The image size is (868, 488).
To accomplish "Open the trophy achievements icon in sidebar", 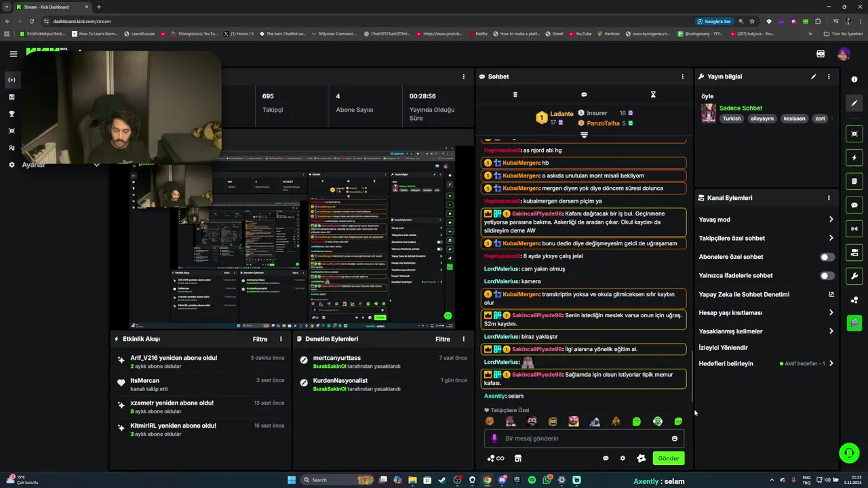I will 12,114.
